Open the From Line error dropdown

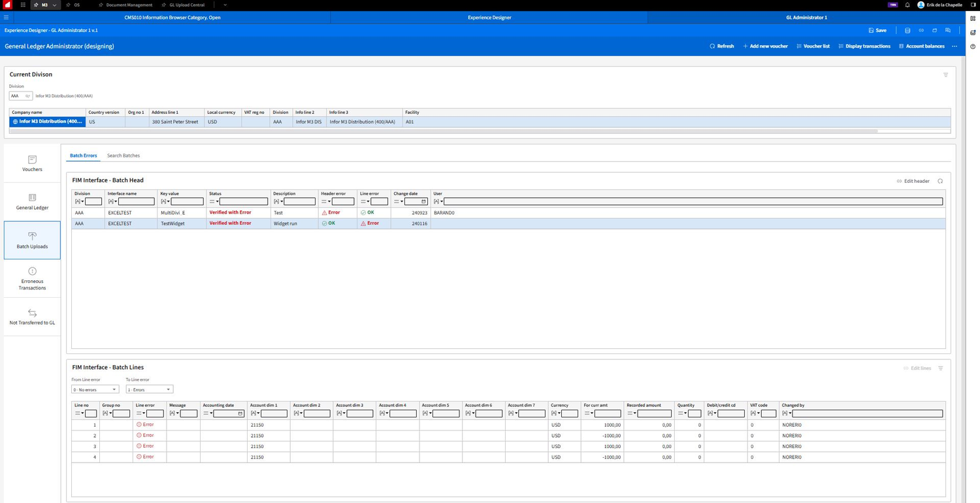pos(95,389)
